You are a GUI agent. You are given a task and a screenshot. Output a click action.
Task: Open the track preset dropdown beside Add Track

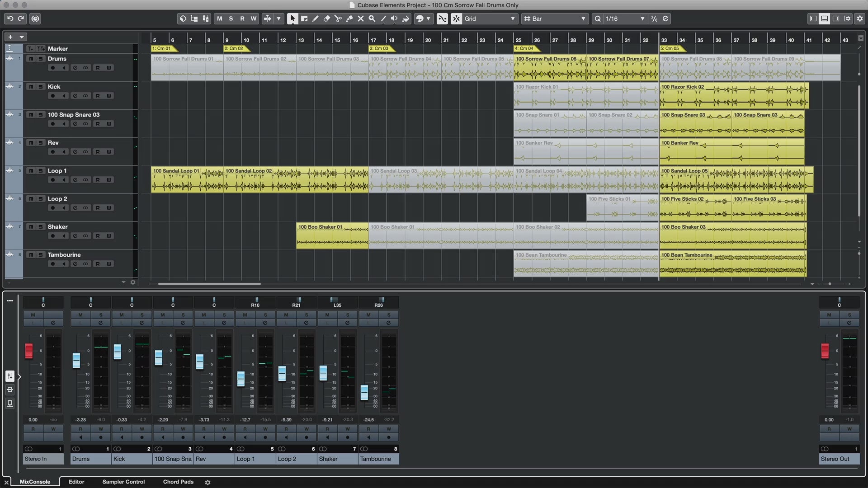[x=21, y=37]
